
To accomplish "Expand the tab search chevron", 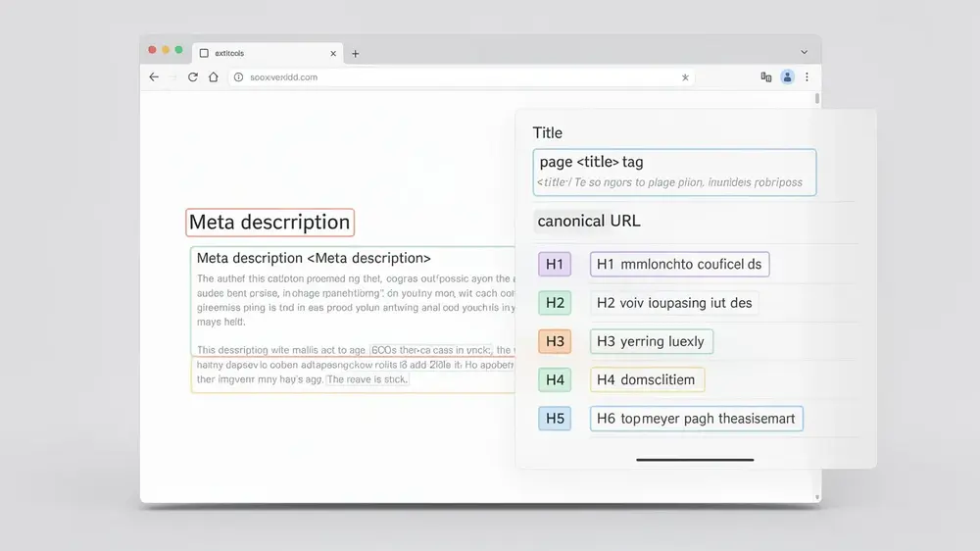I will pos(805,52).
